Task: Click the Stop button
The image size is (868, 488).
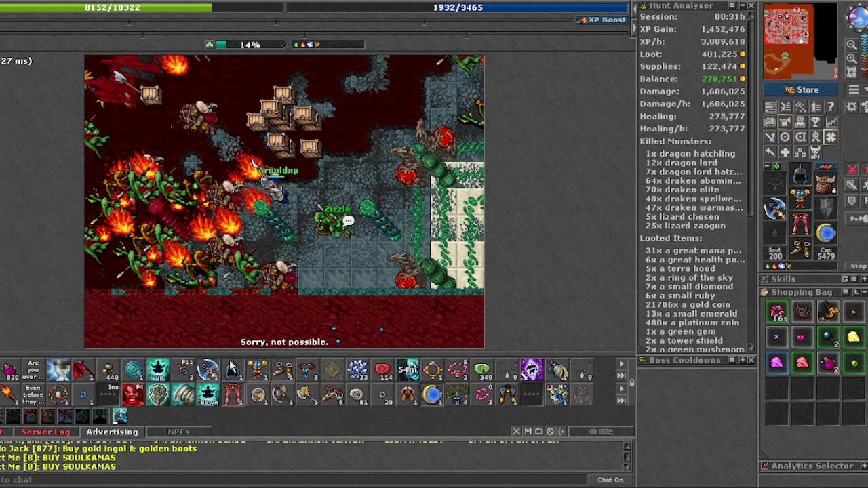Action: [859, 266]
